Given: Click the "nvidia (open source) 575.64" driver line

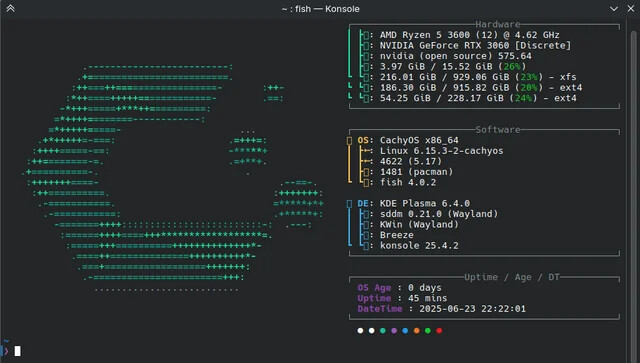Looking at the screenshot, I should [456, 56].
